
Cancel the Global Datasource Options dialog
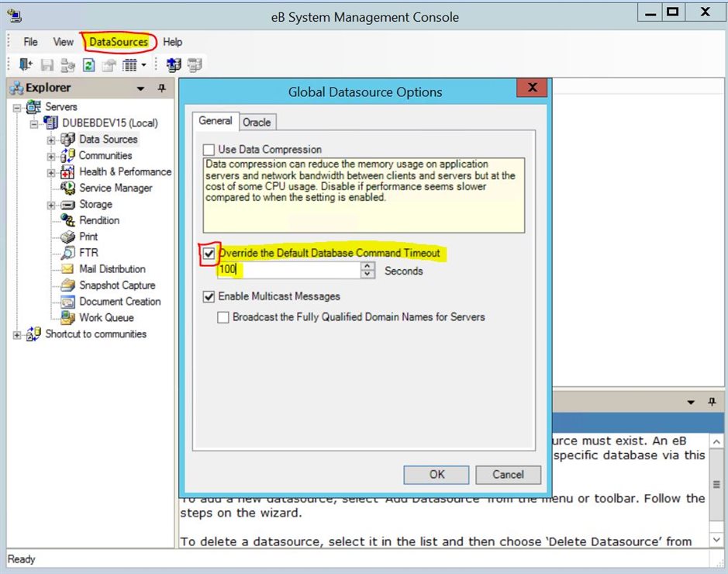(508, 474)
